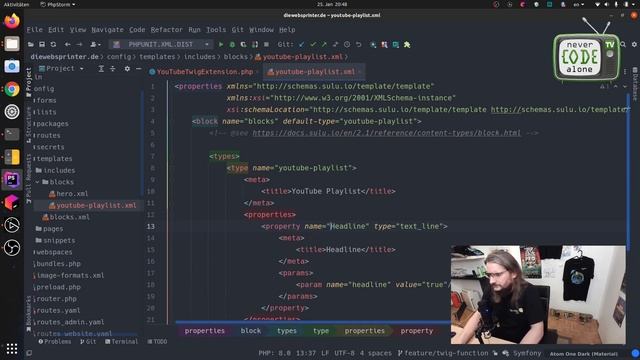
Task: Open the Project view dropdown
Action: (61, 69)
